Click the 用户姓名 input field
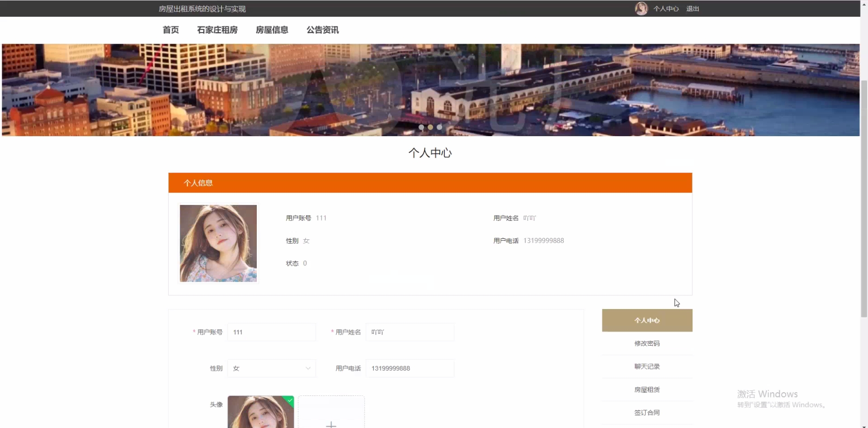Screen dimensions: 868x428 point(410,332)
